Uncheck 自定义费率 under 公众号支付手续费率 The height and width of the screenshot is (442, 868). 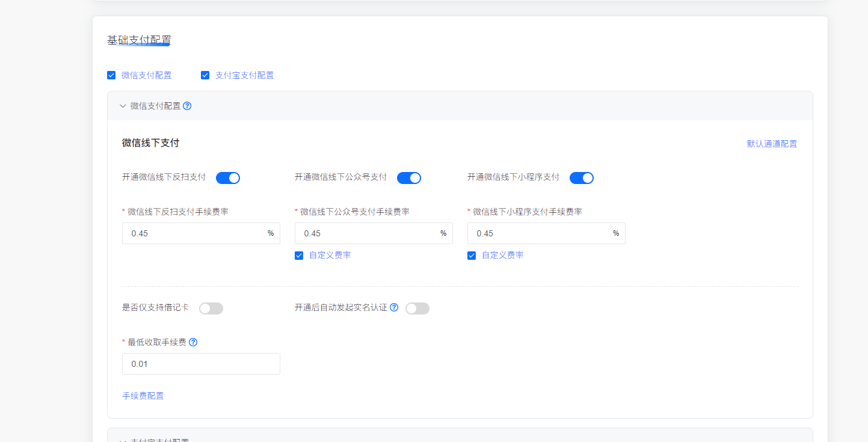click(x=299, y=256)
